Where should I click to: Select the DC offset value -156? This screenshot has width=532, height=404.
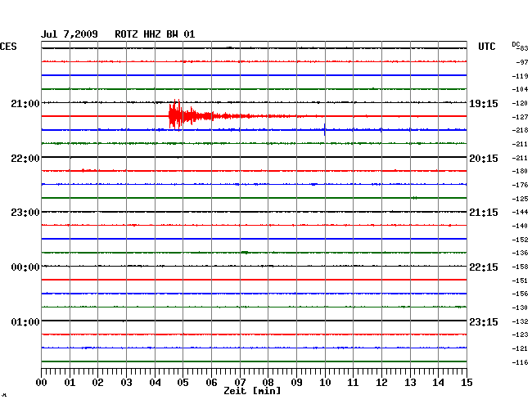click(520, 294)
